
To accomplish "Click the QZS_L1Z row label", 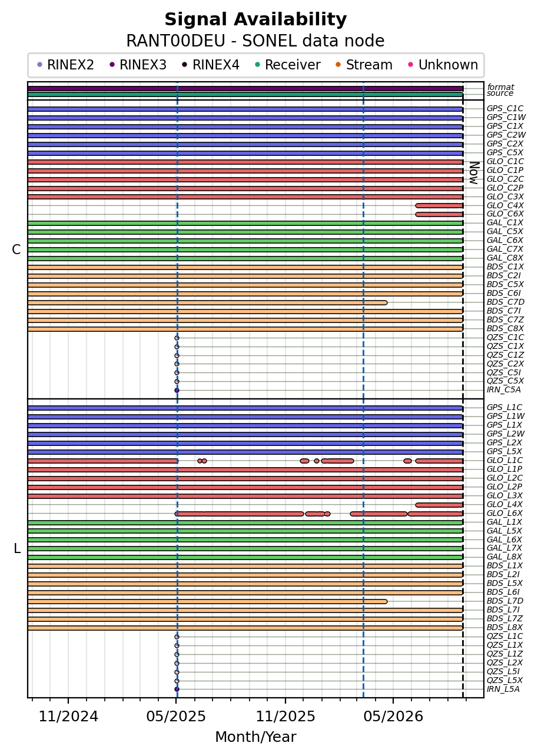I will coord(504,654).
